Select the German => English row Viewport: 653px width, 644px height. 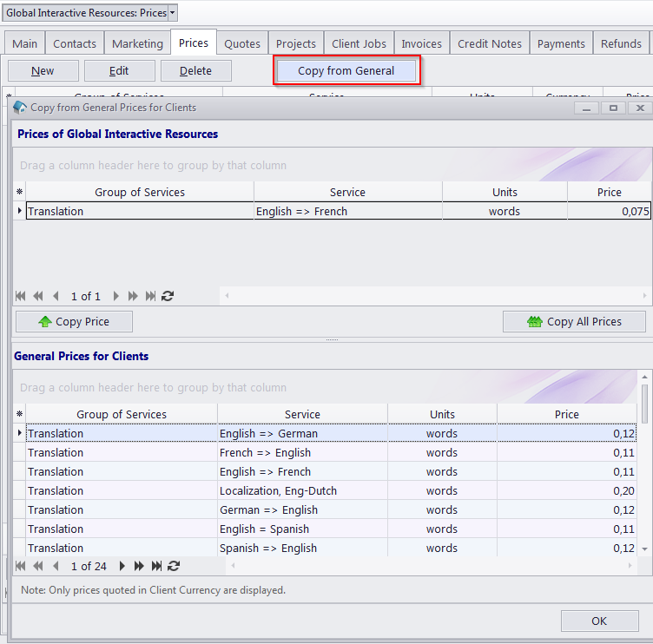(x=331, y=510)
